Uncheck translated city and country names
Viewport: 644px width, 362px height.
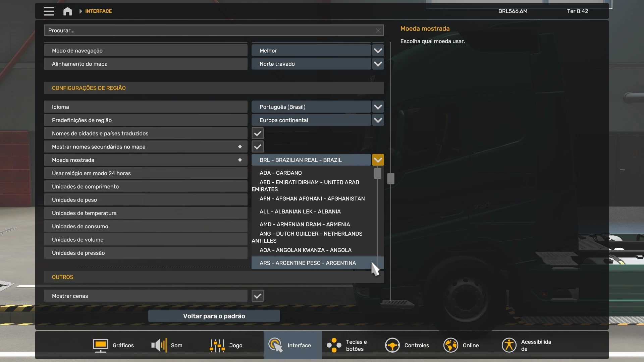pos(258,133)
